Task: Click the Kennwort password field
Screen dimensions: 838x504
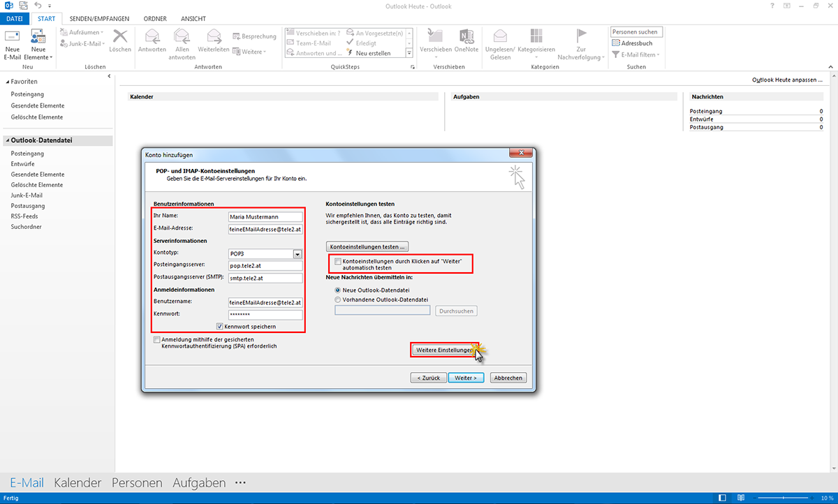Action: (265, 315)
